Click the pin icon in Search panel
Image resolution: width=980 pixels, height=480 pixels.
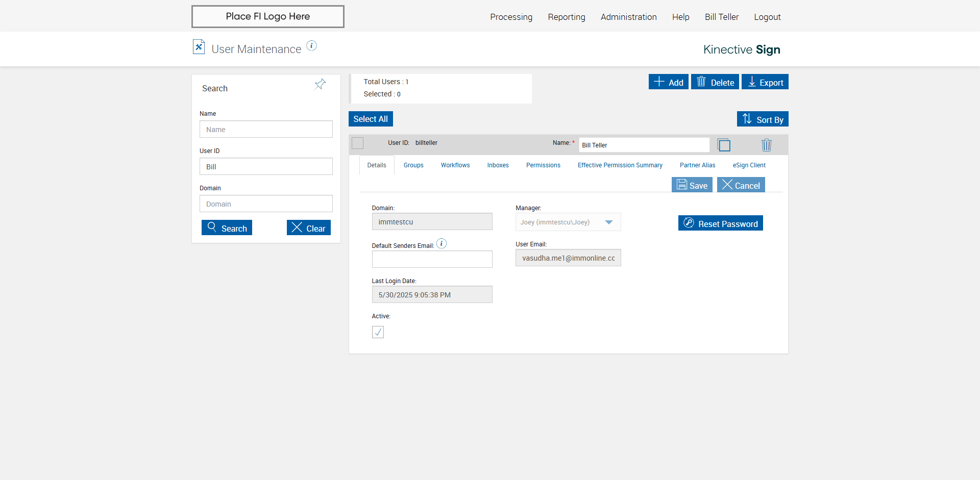tap(320, 84)
